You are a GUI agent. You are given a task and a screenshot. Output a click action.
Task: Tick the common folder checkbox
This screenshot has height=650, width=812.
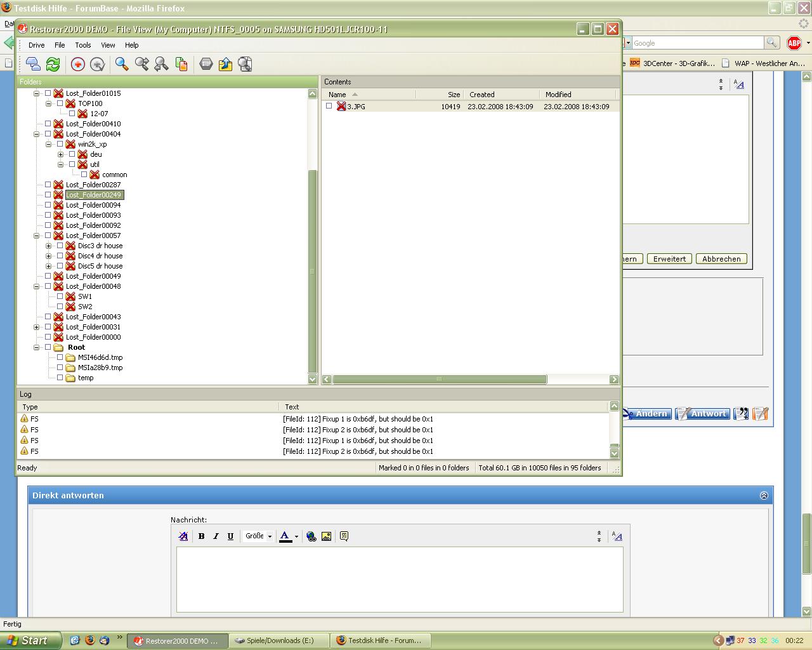pyautogui.click(x=84, y=175)
